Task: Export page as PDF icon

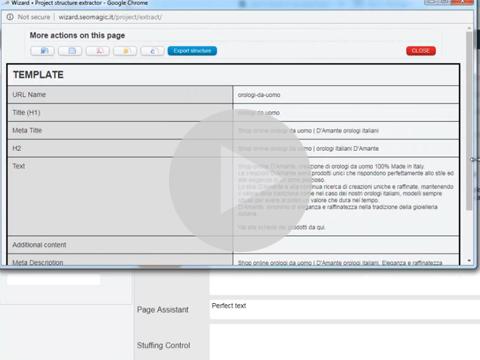Action: coord(98,51)
